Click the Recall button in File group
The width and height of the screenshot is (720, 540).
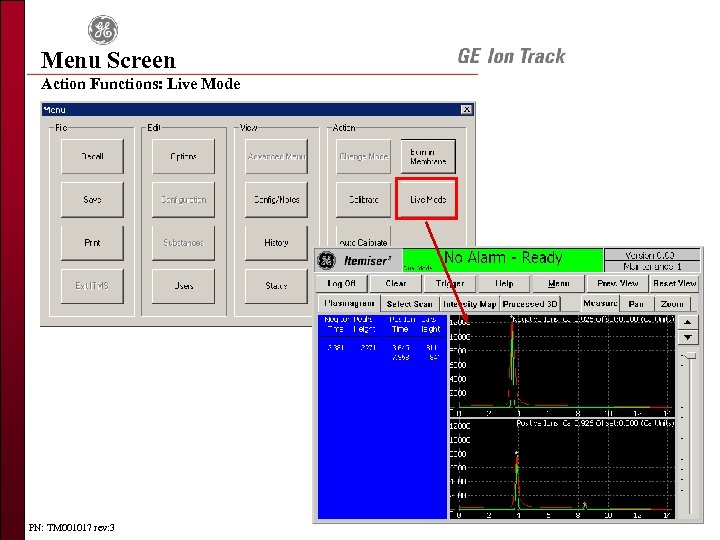click(92, 157)
